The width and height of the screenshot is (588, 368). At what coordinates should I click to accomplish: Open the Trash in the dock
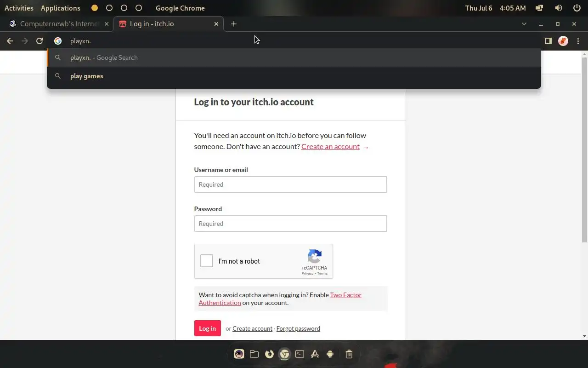[349, 354]
